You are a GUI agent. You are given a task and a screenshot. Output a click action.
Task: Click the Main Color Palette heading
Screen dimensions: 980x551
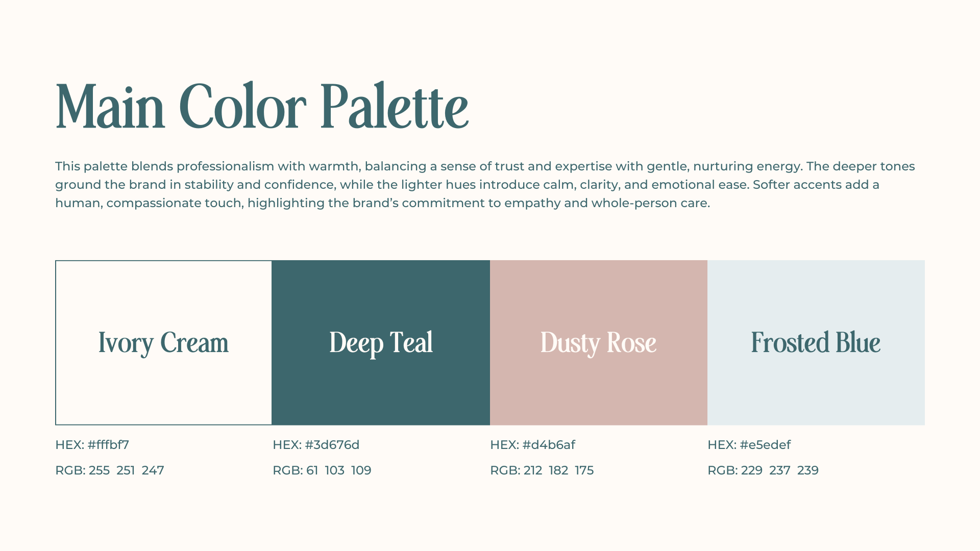262,107
